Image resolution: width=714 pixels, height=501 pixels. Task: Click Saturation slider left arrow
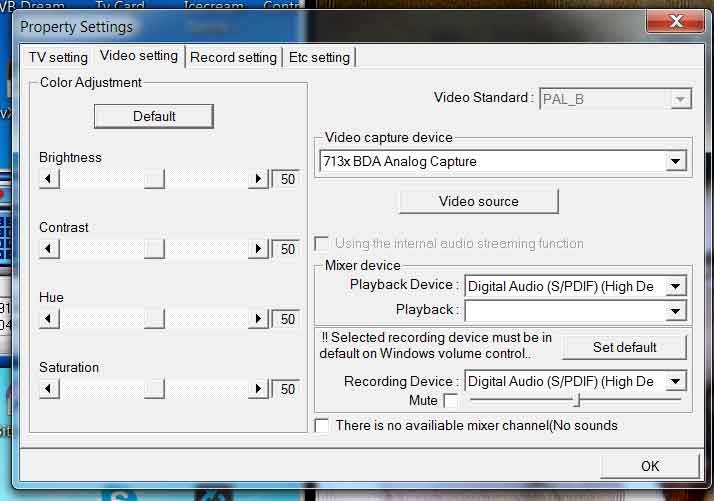[49, 389]
